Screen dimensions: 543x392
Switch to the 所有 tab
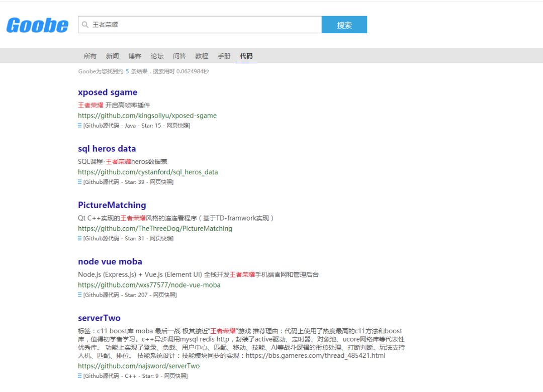point(90,56)
